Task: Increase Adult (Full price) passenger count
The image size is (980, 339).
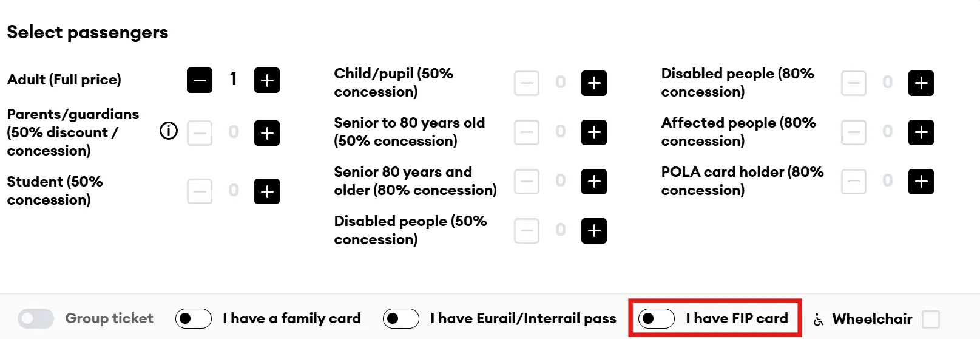Action: 267,80
